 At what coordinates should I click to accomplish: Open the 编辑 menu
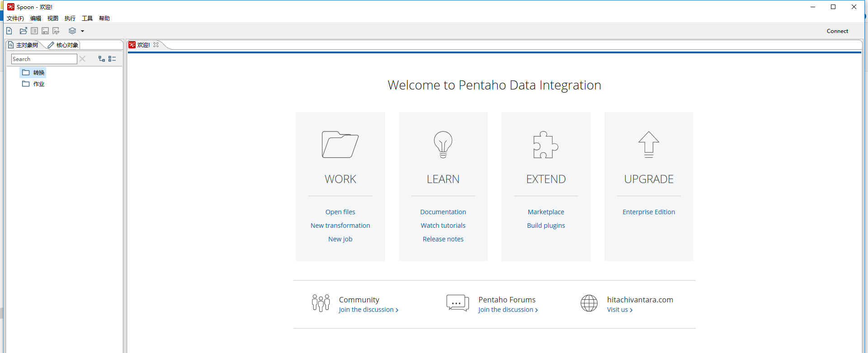tap(36, 18)
